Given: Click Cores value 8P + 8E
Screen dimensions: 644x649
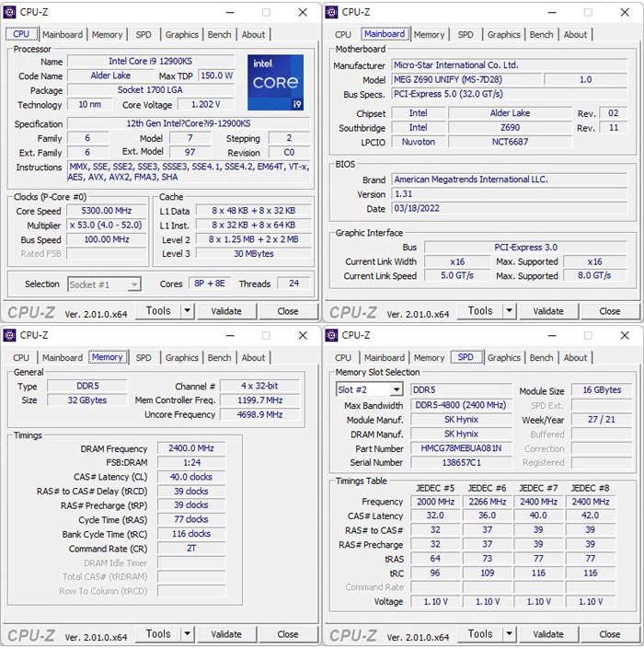Looking at the screenshot, I should tap(210, 284).
